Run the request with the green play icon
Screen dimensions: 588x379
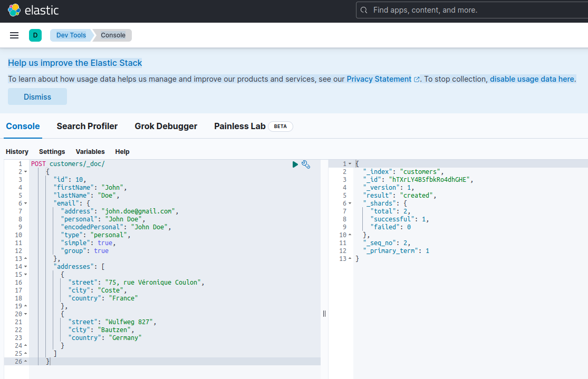pyautogui.click(x=295, y=164)
